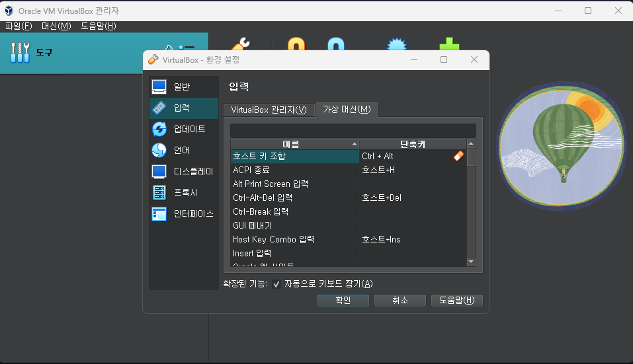The height and width of the screenshot is (364, 633).
Task: Click the orange import icon in manager toolbar
Action: tap(296, 44)
